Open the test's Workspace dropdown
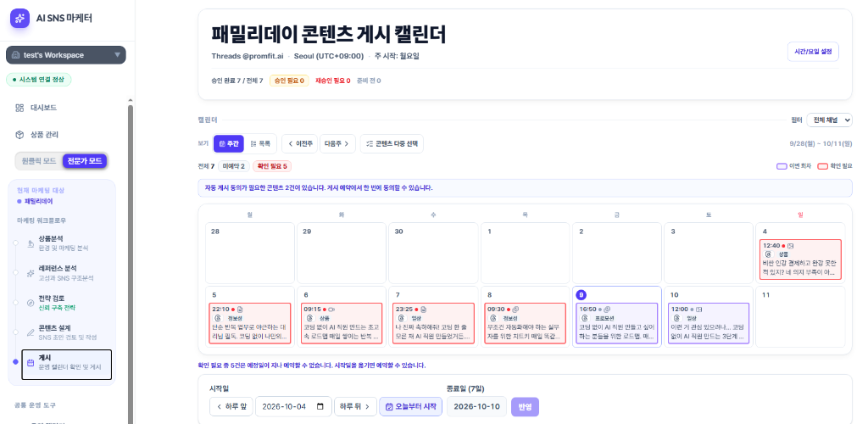This screenshot has width=868, height=424. coord(66,55)
